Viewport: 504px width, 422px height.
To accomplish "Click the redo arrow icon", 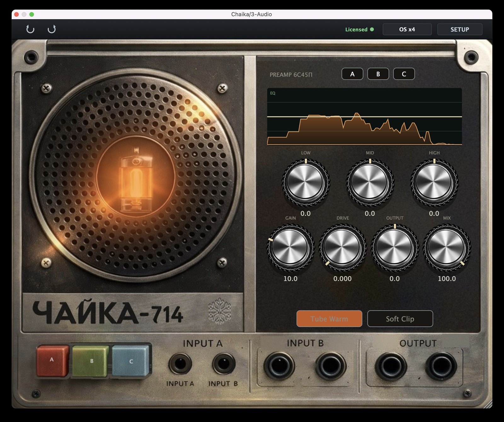I will (52, 29).
